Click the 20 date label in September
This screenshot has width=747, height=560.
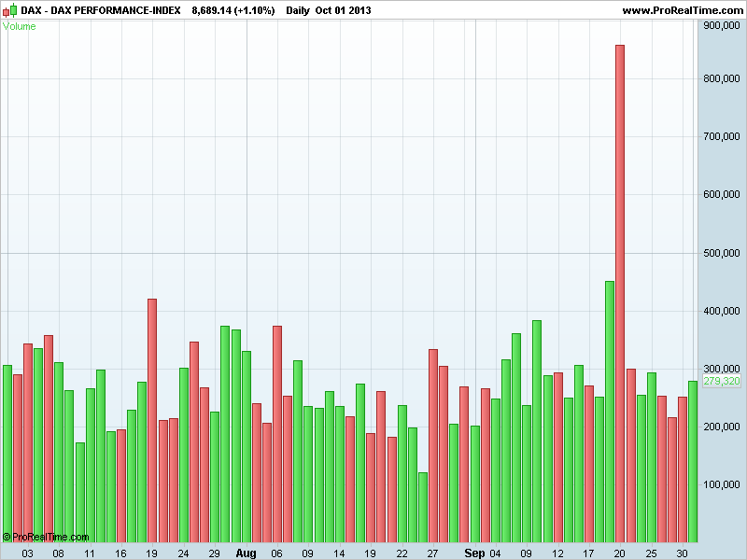(x=619, y=553)
